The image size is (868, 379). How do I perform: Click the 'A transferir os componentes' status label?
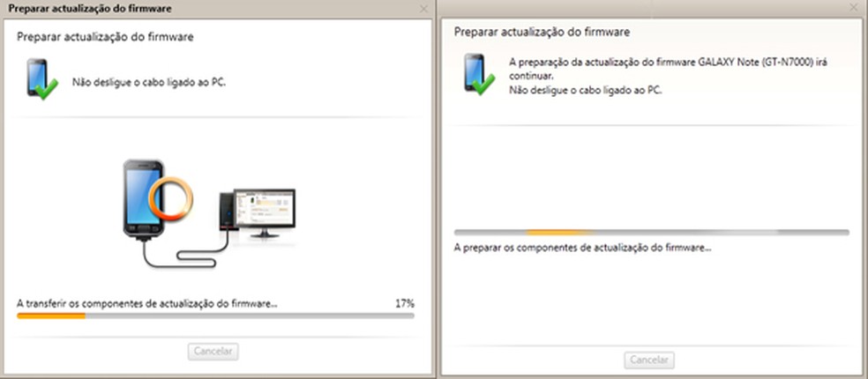(x=147, y=303)
